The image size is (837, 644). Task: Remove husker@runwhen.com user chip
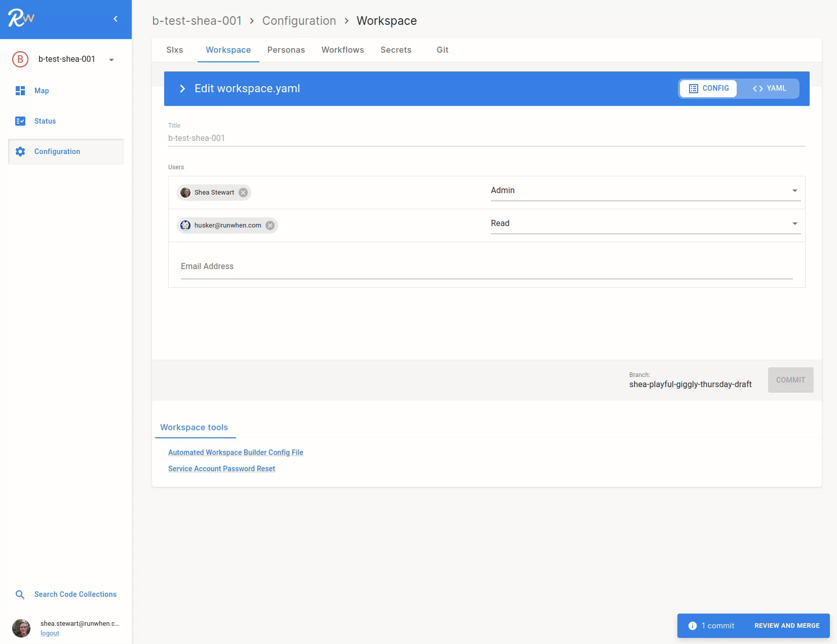click(x=270, y=225)
